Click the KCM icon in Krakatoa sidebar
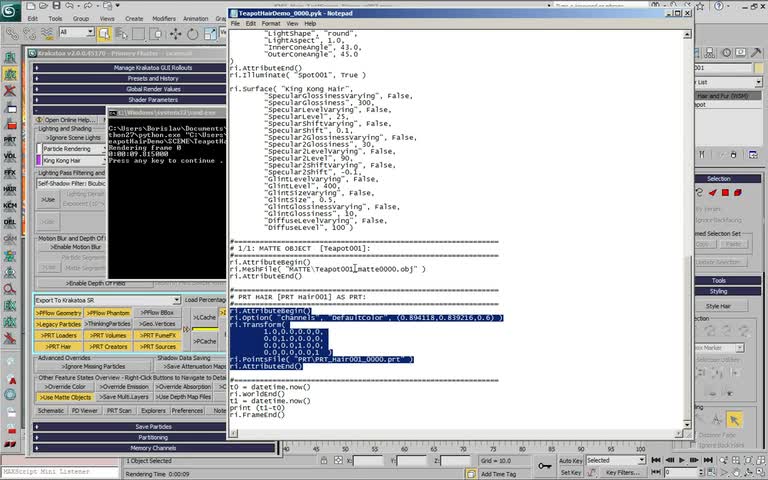This screenshot has width=768, height=480. click(10, 206)
